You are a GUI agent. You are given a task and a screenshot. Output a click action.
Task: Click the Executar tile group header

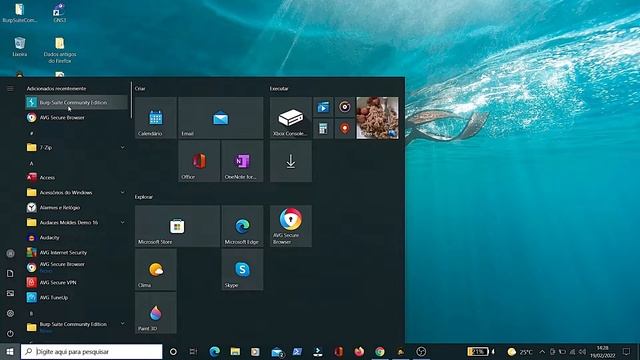[x=279, y=89]
